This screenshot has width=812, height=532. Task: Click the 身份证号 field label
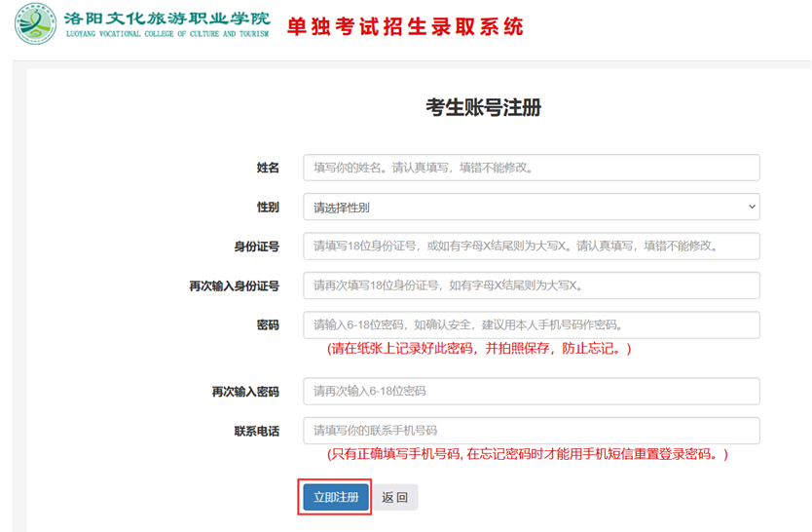point(256,246)
